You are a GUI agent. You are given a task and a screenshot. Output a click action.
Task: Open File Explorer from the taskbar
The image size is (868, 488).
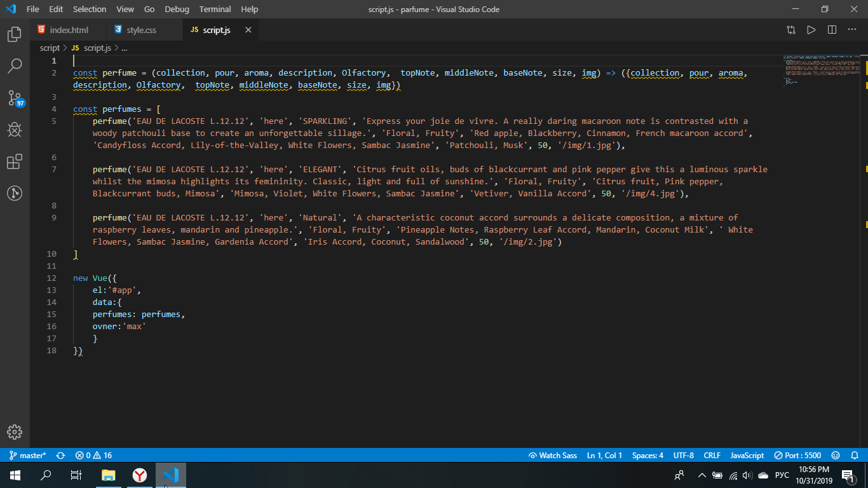coord(109,475)
